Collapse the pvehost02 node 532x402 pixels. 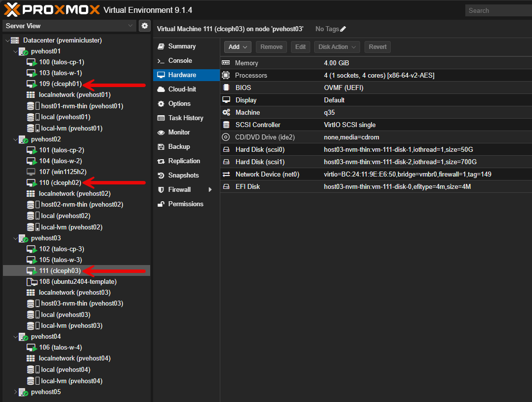[x=15, y=139]
